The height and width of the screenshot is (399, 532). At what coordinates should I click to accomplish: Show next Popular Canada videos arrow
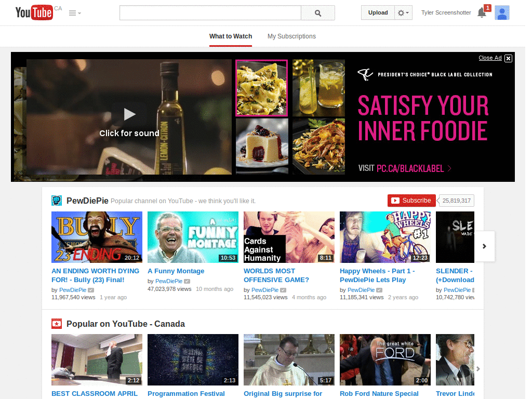pos(478,369)
